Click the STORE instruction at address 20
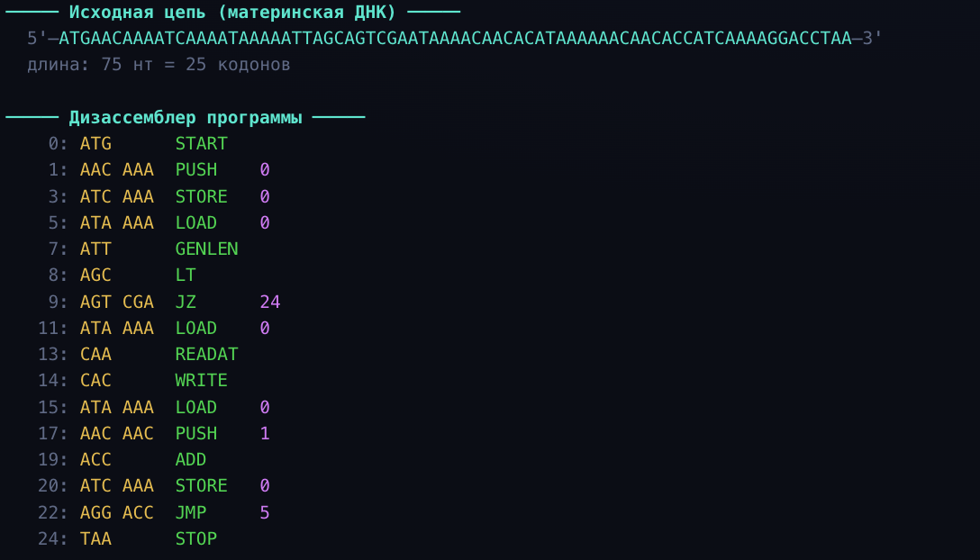Image resolution: width=980 pixels, height=560 pixels. tap(201, 486)
